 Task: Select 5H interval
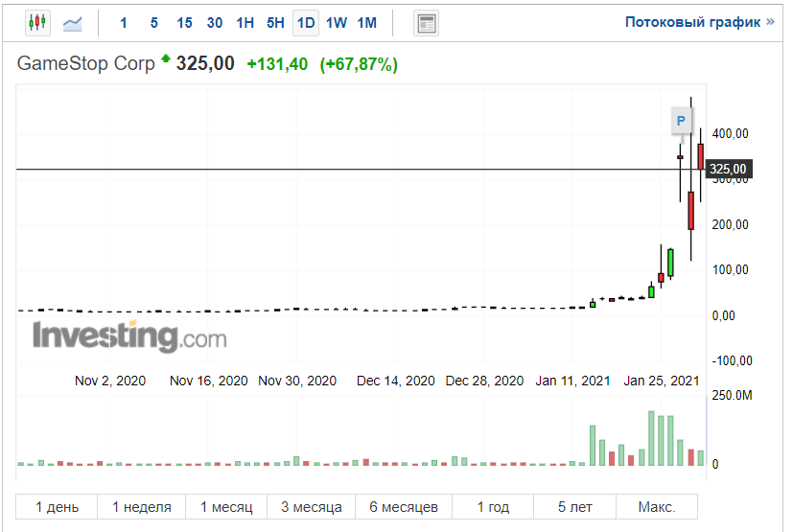(275, 23)
